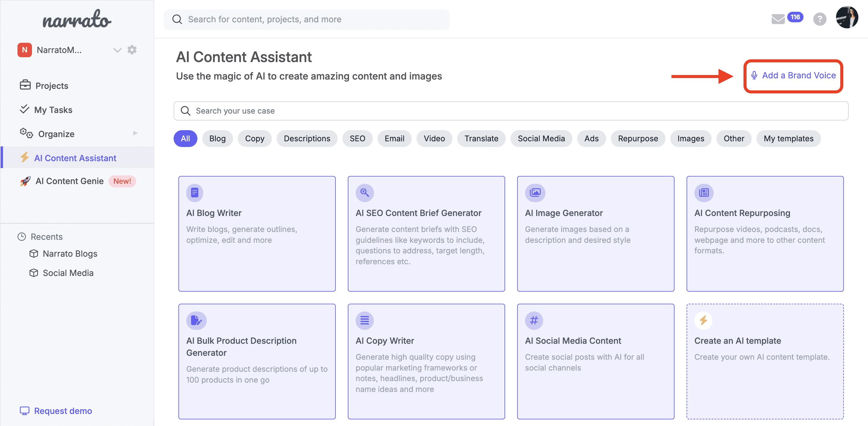868x426 pixels.
Task: Filter by Video category
Action: (x=434, y=138)
